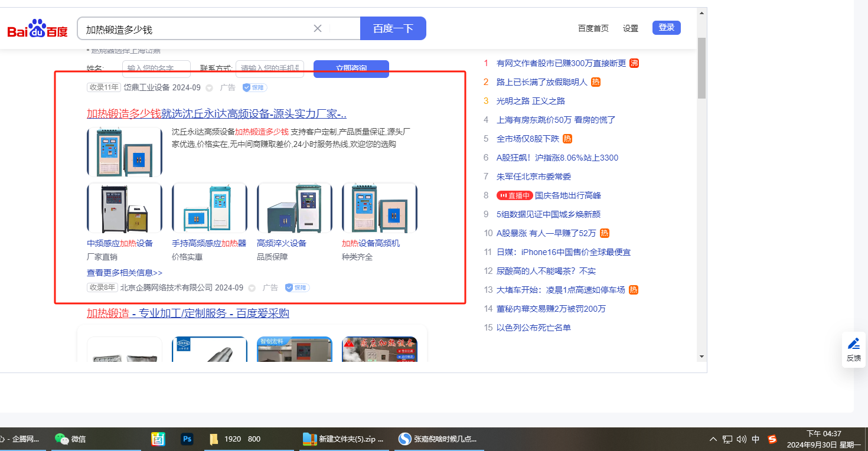Click the thumbnail above 中频感应加热设备
Viewport: 868px width, 451px height.
125,208
